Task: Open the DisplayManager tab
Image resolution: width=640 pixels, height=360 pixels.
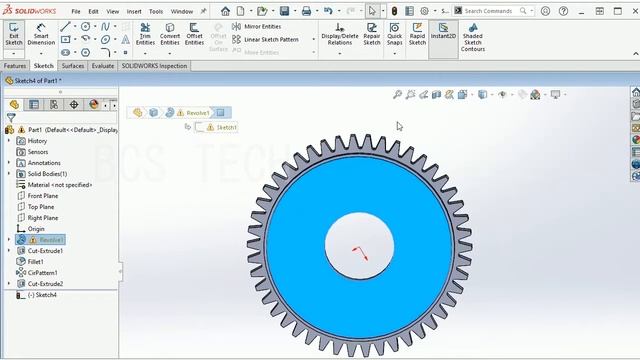Action: click(94, 105)
